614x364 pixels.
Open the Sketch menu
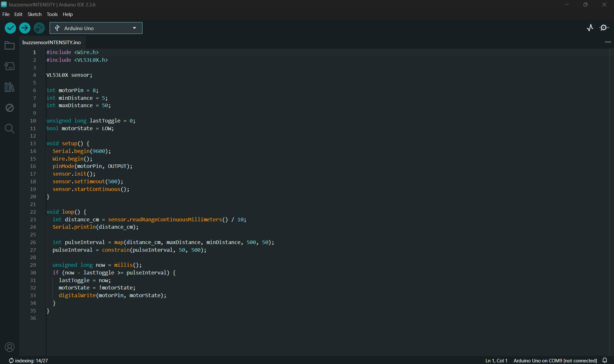coord(34,14)
